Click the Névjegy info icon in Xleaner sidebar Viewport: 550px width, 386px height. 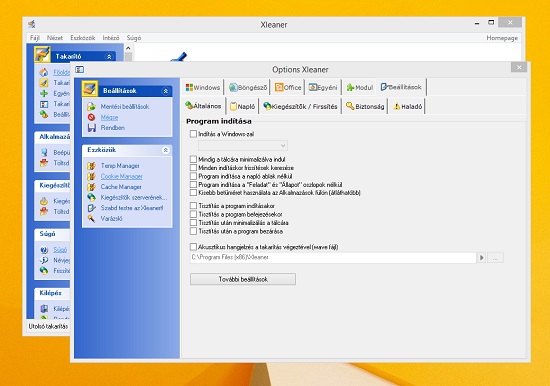[x=44, y=260]
